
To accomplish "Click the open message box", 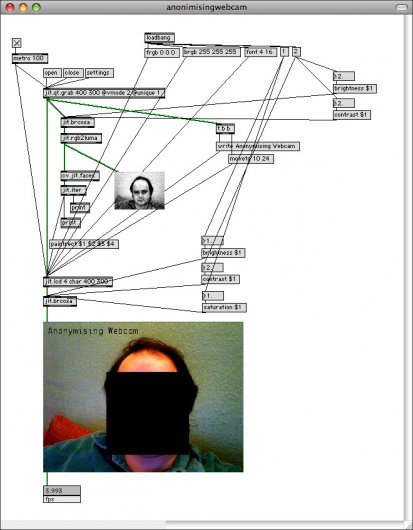I will pyautogui.click(x=52, y=73).
